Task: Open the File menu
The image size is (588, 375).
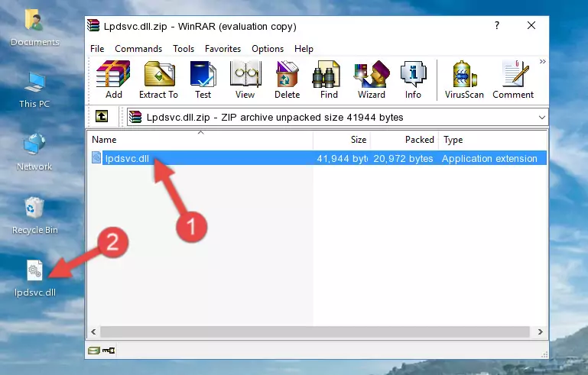Action: [x=97, y=49]
